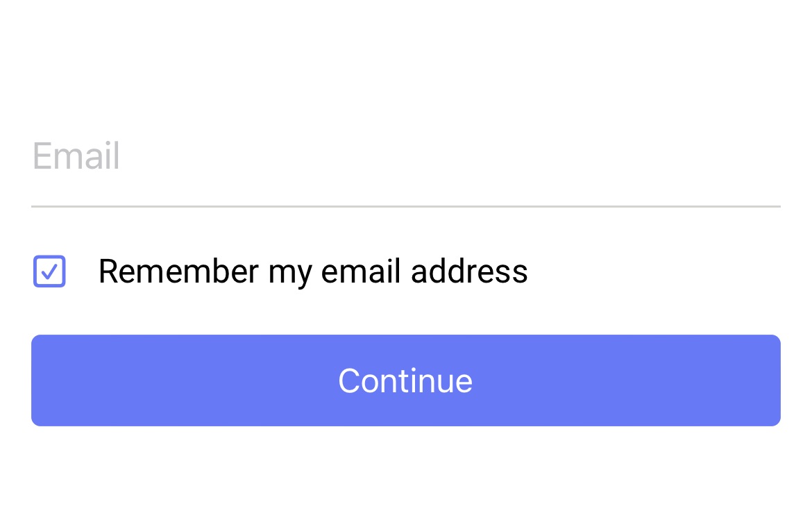Click the underline of the Email field
This screenshot has width=812, height=511.
click(x=405, y=206)
